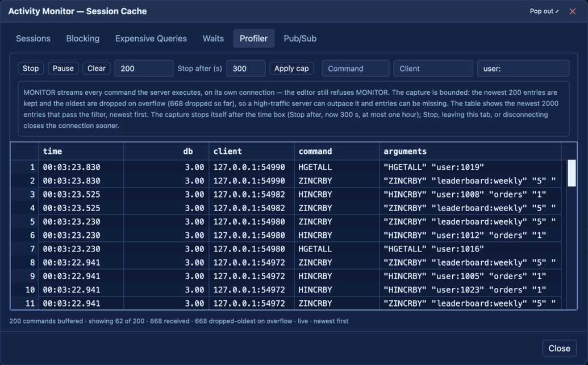588x365 pixels.
Task: Focus the Client filter field
Action: pos(433,69)
